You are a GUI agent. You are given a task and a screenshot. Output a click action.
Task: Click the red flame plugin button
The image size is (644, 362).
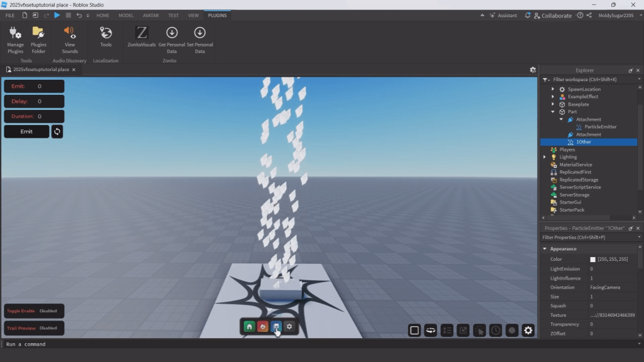pos(263,327)
